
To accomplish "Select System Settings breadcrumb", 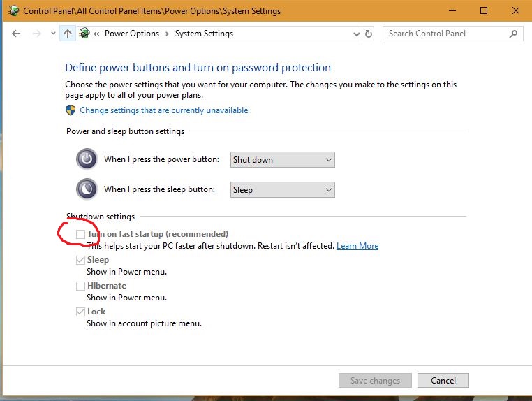I will click(204, 34).
